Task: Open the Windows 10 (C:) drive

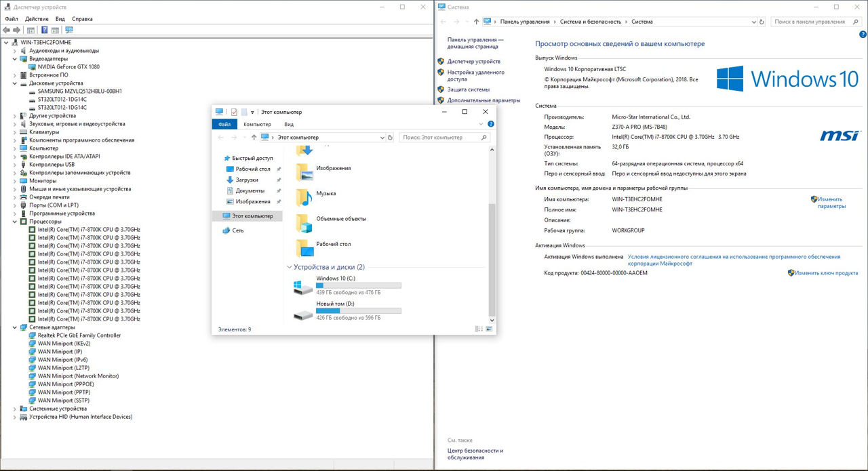Action: 336,278
